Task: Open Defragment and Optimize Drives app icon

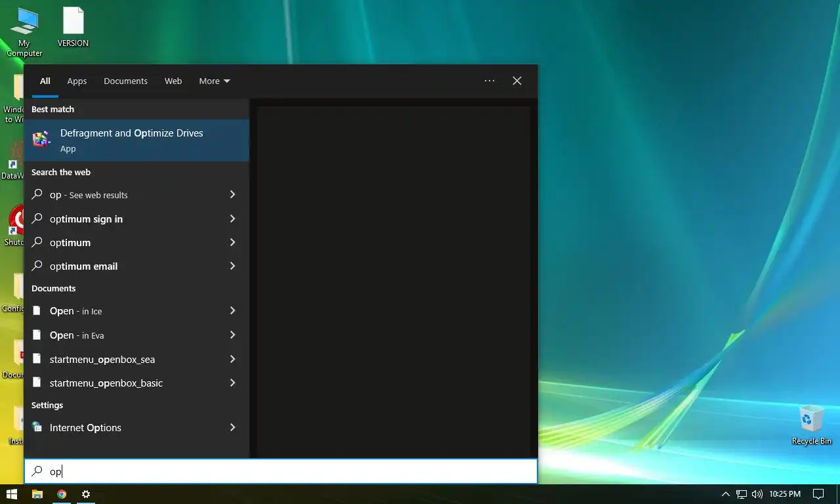Action: point(41,139)
